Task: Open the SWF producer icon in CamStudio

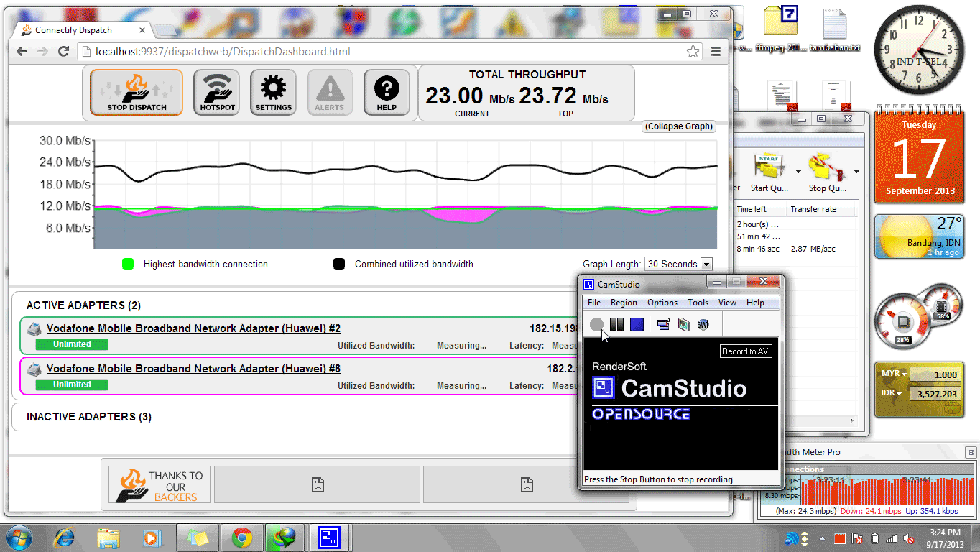Action: [703, 324]
